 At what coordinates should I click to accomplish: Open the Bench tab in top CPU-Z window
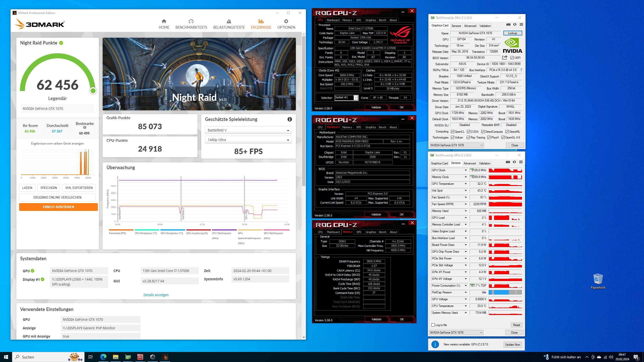tap(382, 20)
